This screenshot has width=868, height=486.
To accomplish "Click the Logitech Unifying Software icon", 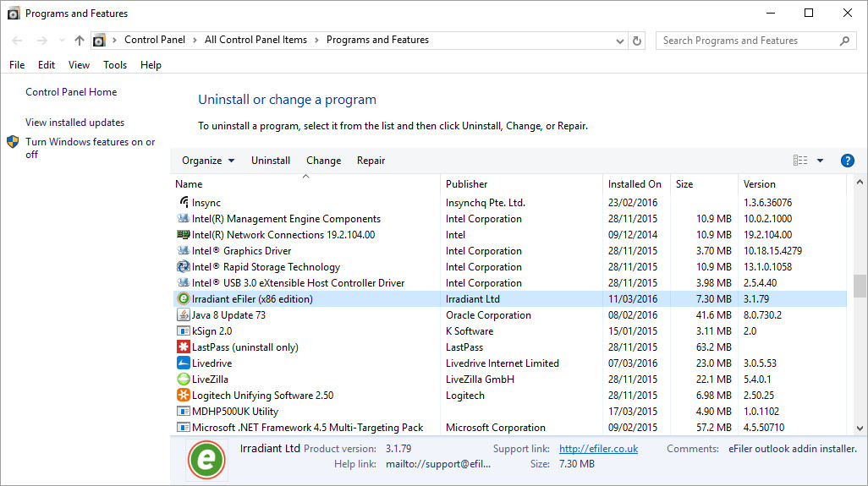I will (x=184, y=395).
